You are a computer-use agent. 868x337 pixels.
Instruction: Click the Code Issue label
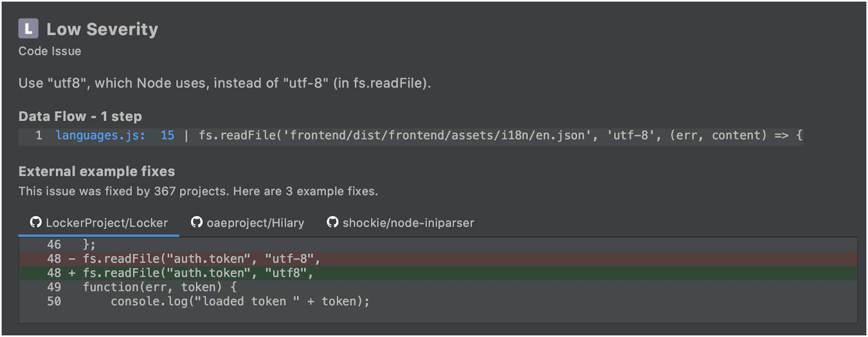[x=50, y=51]
